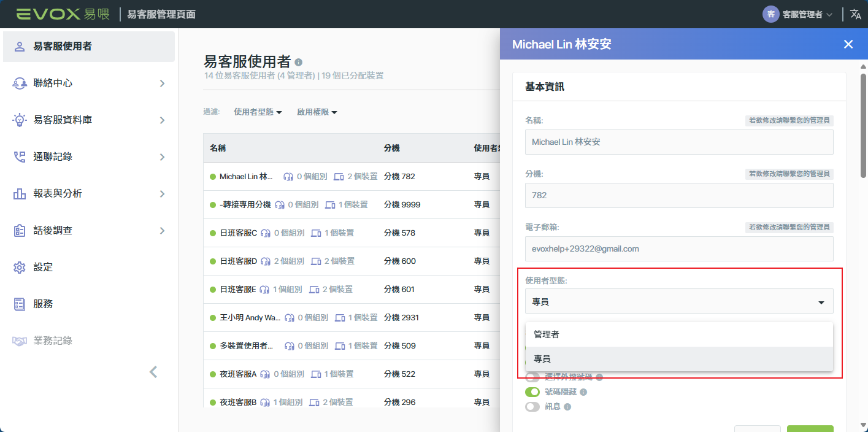Click the 設定 gear icon
The height and width of the screenshot is (432, 868).
pyautogui.click(x=20, y=268)
